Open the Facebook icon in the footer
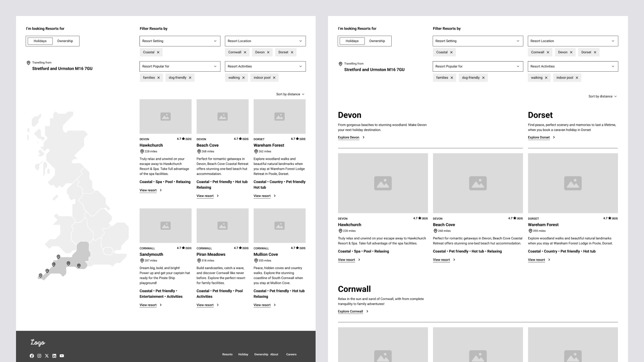This screenshot has height=362, width=644. point(32,356)
